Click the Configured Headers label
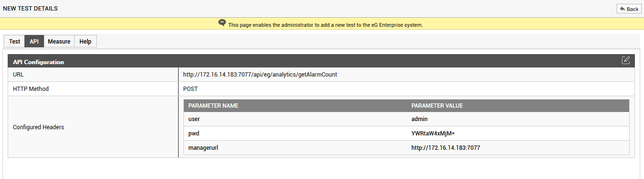Image resolution: width=644 pixels, height=179 pixels. tap(38, 127)
